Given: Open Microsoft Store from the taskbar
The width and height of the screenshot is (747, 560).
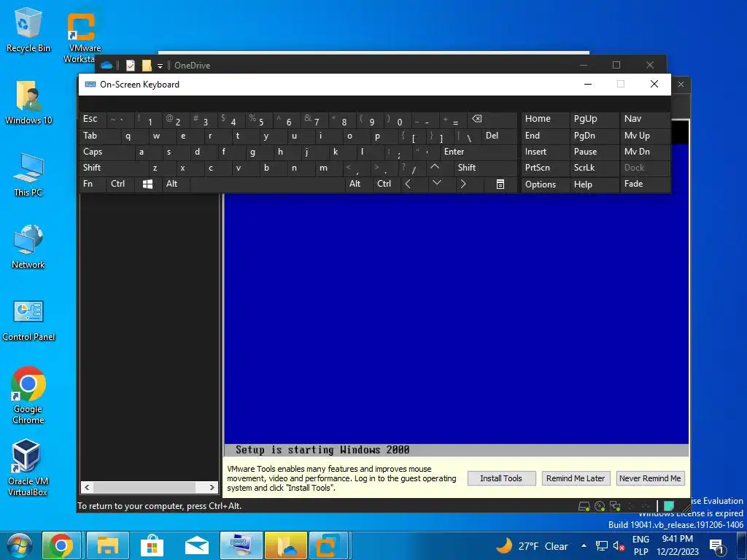Looking at the screenshot, I should pos(152,545).
